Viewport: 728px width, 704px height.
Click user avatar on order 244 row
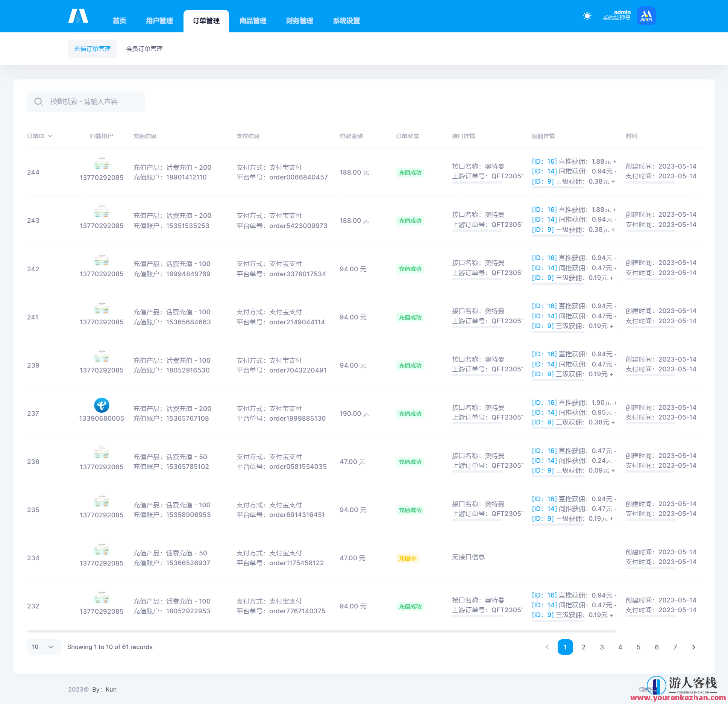point(102,164)
